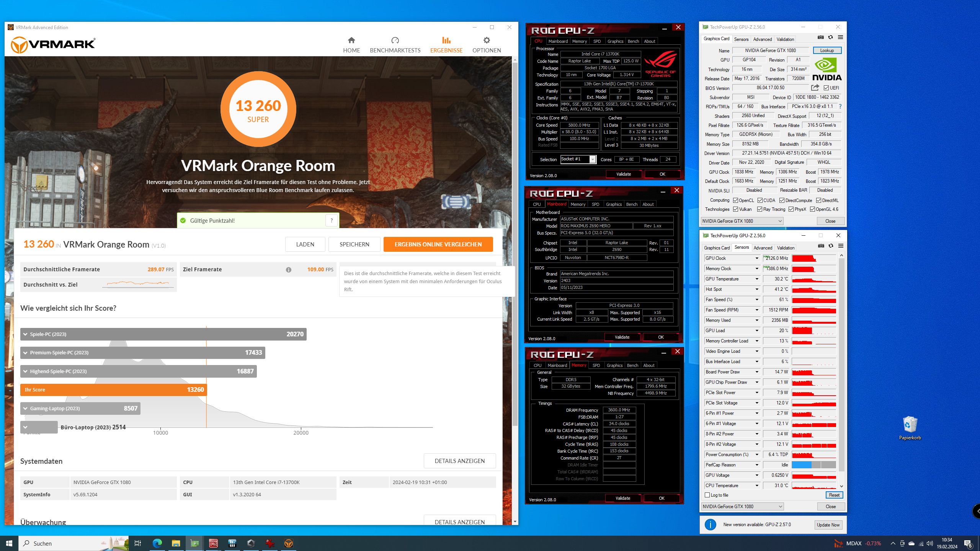Switch to VRMark app on taskbar
Viewport: 980px width, 551px height.
[x=289, y=543]
